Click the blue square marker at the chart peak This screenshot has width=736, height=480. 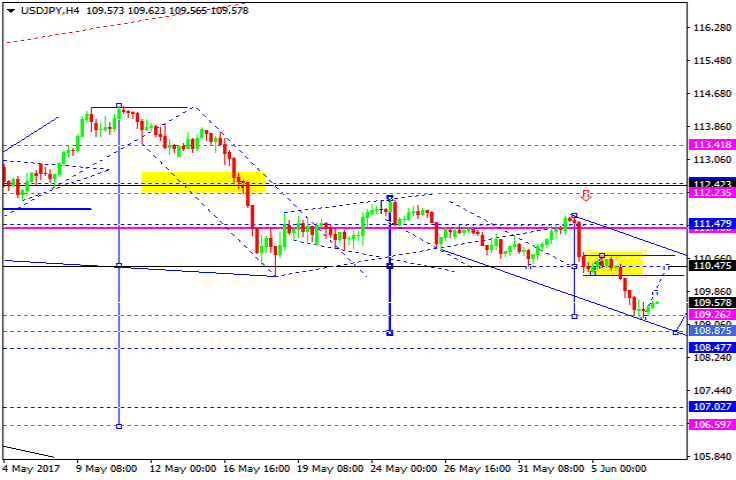(x=119, y=105)
